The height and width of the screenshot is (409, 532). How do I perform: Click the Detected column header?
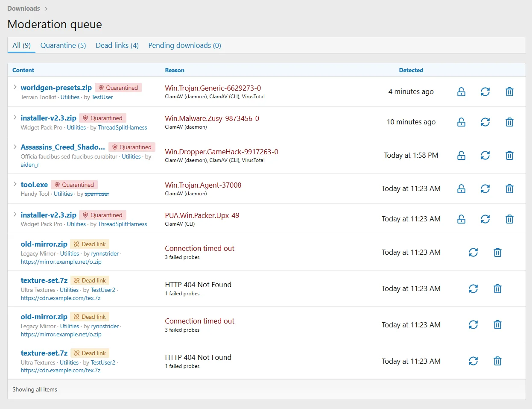[411, 70]
